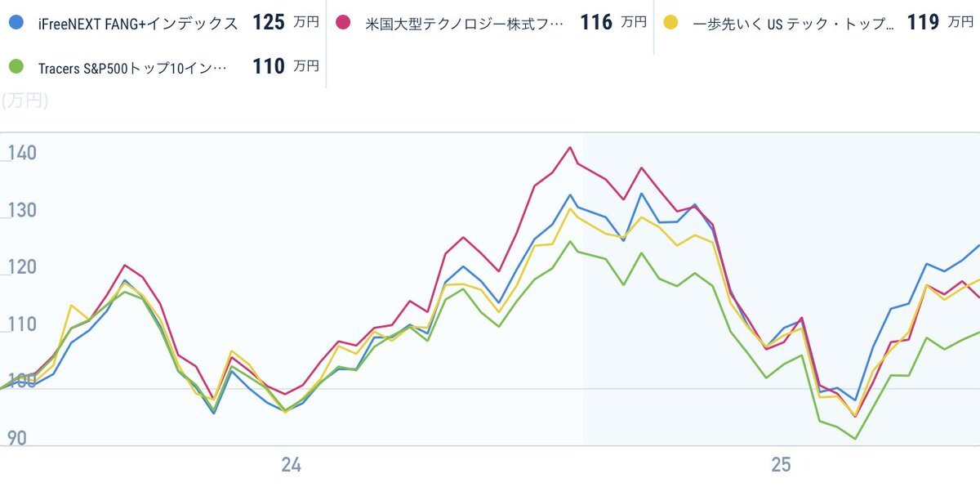Click the green Tracers S&P500 legend dot
This screenshot has width=980, height=487.
click(x=16, y=65)
